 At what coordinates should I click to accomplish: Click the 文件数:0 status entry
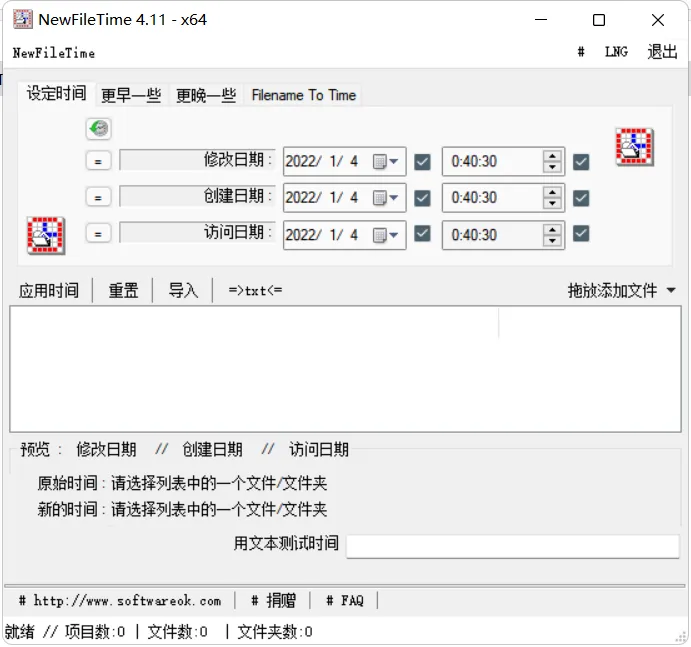(x=177, y=632)
